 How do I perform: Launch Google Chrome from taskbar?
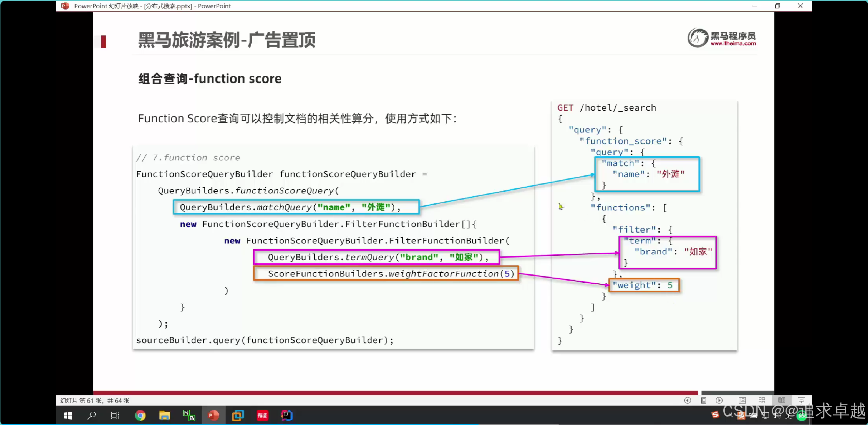[140, 415]
